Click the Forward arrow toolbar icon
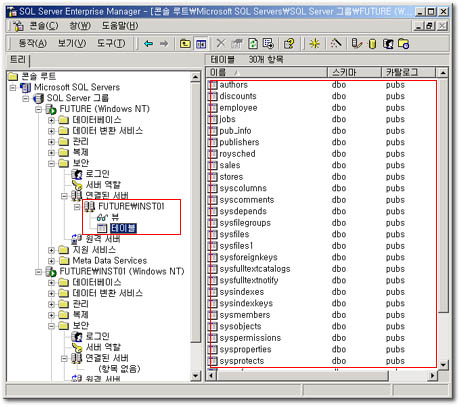460x406 pixels. 164,44
